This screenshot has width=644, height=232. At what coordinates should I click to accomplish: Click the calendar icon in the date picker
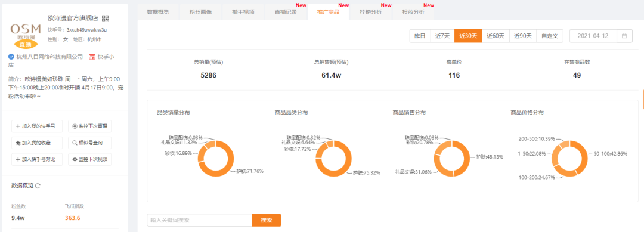pyautogui.click(x=624, y=36)
